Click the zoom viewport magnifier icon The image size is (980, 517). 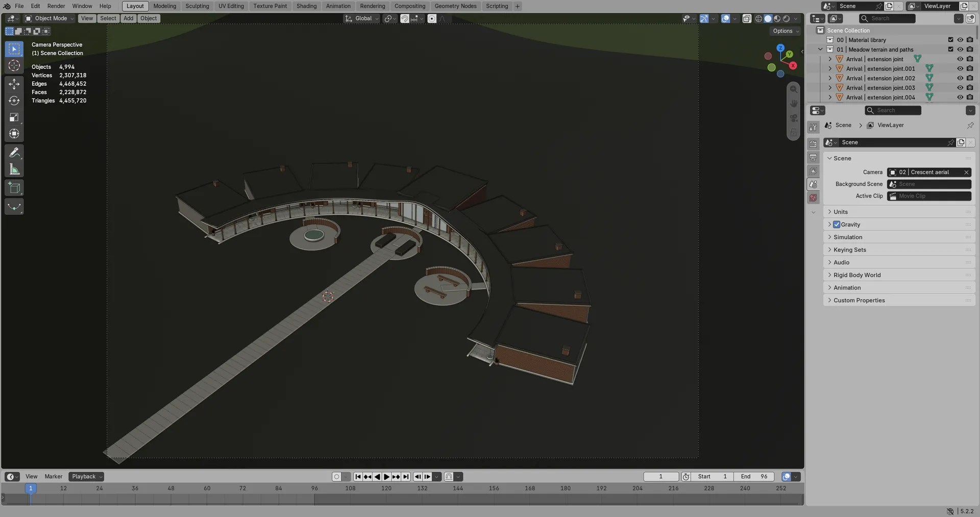click(x=794, y=89)
